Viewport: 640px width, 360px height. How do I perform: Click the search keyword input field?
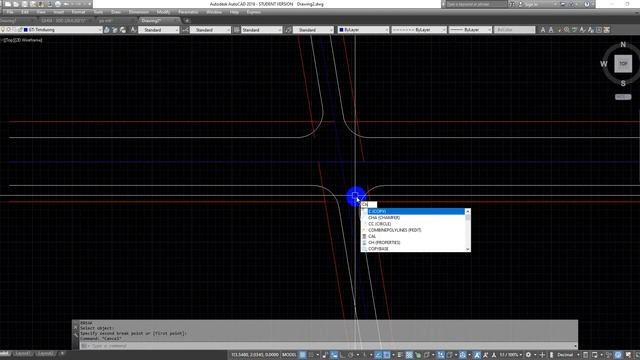[476, 4]
